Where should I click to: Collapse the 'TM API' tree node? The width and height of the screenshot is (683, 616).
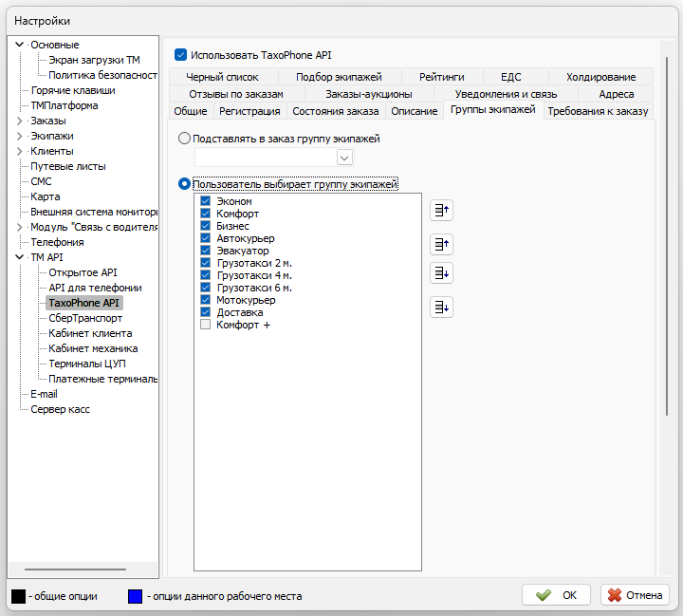pyautogui.click(x=19, y=257)
